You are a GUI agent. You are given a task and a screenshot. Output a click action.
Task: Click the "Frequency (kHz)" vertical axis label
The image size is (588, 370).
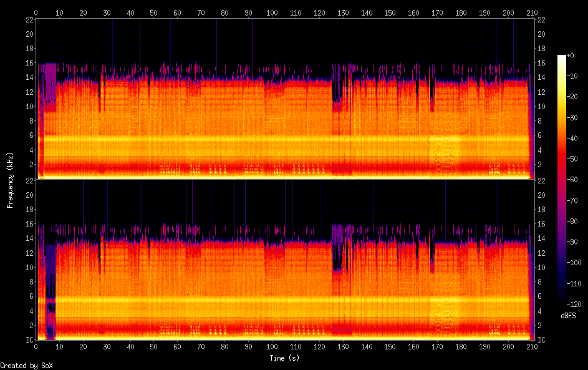(10, 179)
